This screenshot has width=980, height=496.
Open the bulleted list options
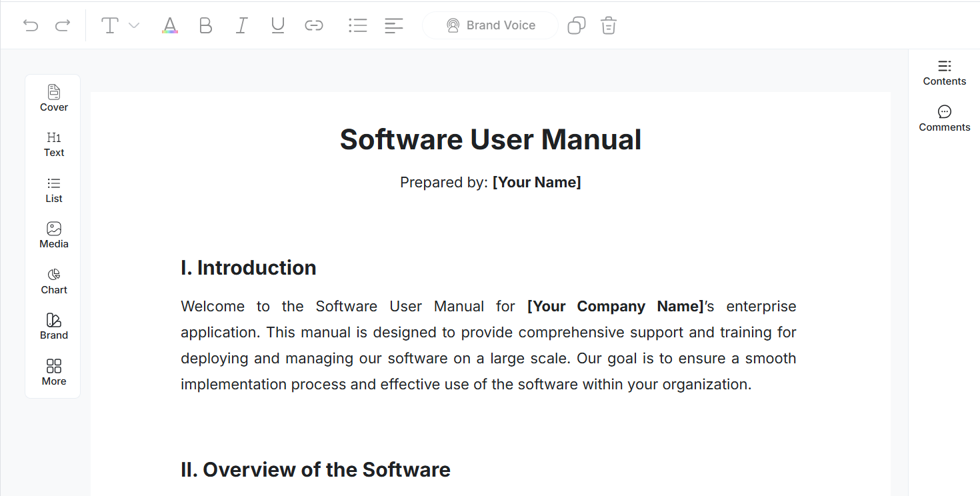click(357, 25)
